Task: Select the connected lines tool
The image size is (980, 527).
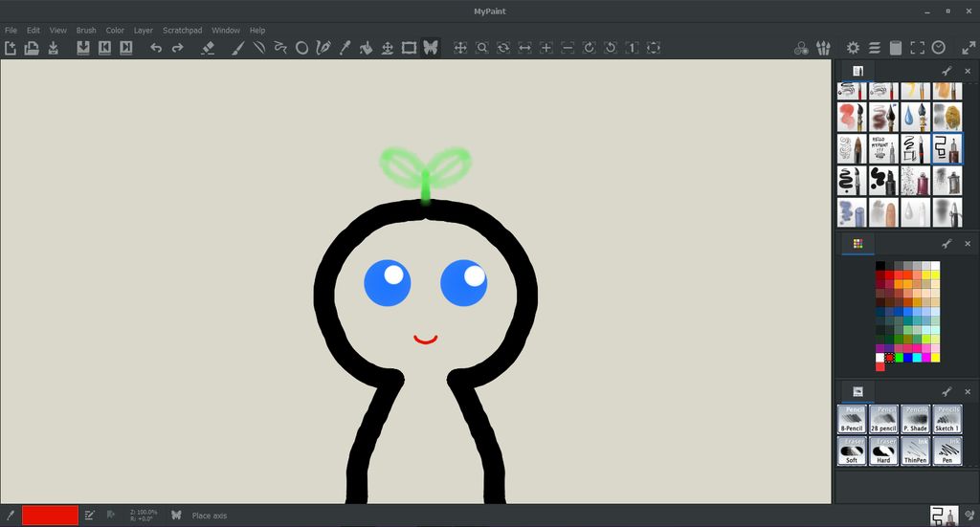Action: click(x=280, y=48)
